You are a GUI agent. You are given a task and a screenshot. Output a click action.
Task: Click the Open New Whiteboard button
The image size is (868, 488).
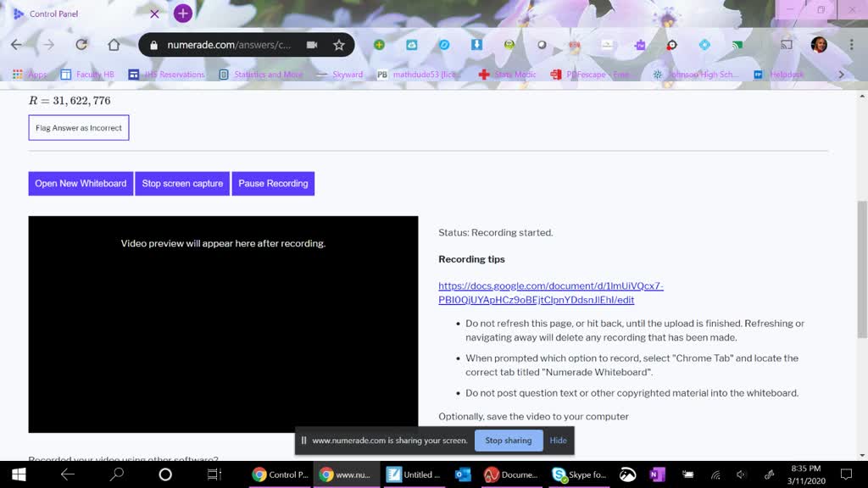click(x=81, y=184)
